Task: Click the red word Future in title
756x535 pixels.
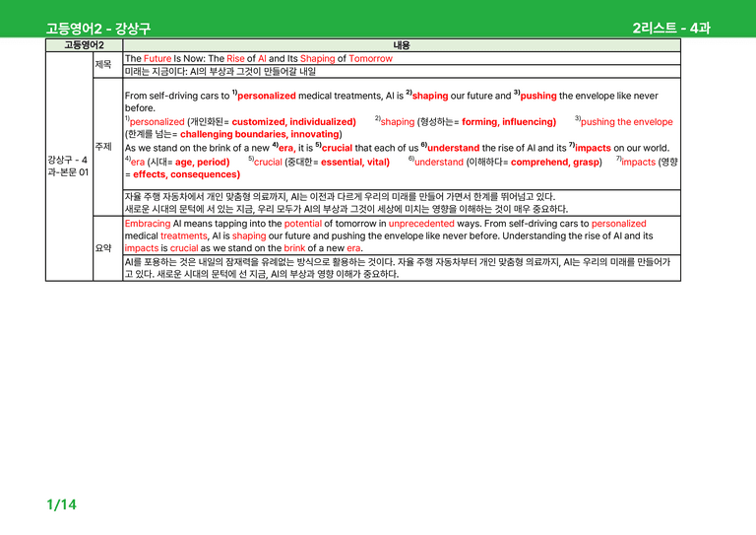Action: tap(157, 58)
